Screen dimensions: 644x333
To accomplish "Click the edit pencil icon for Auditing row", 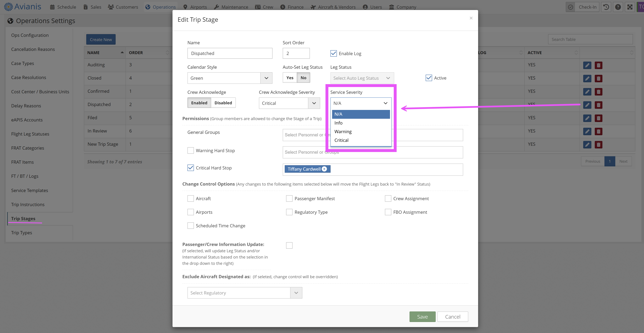I will point(587,65).
